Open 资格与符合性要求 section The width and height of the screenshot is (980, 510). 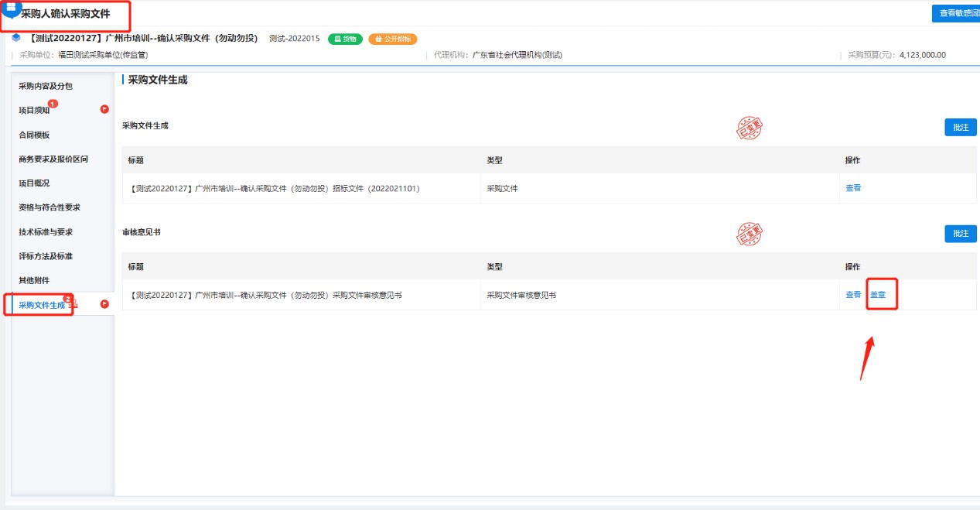click(50, 207)
